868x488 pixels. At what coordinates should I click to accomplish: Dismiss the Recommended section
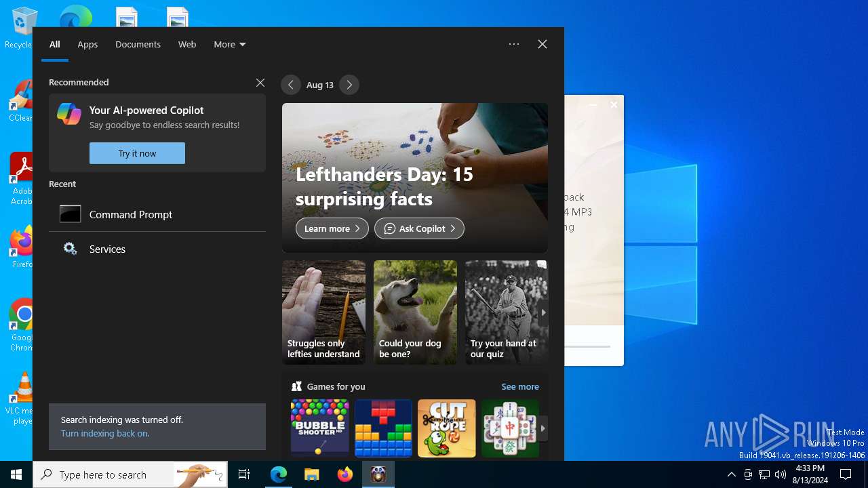[x=260, y=83]
